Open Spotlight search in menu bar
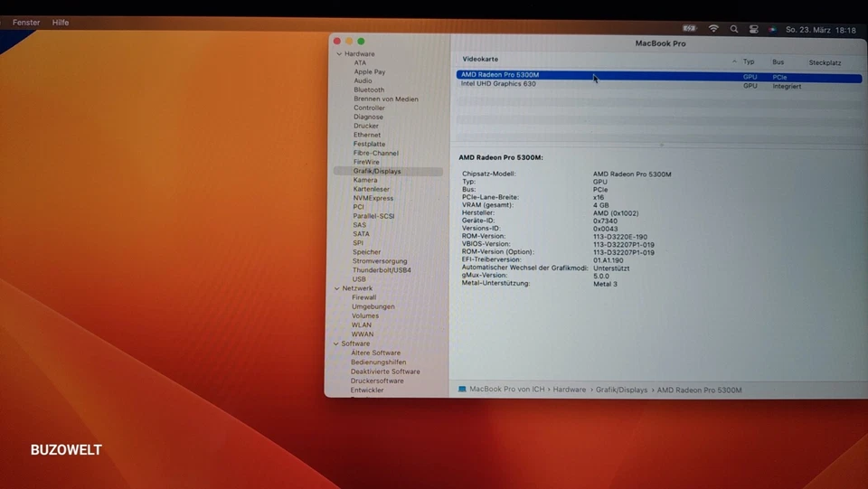Screen dimensions: 868x489 [x=734, y=29]
